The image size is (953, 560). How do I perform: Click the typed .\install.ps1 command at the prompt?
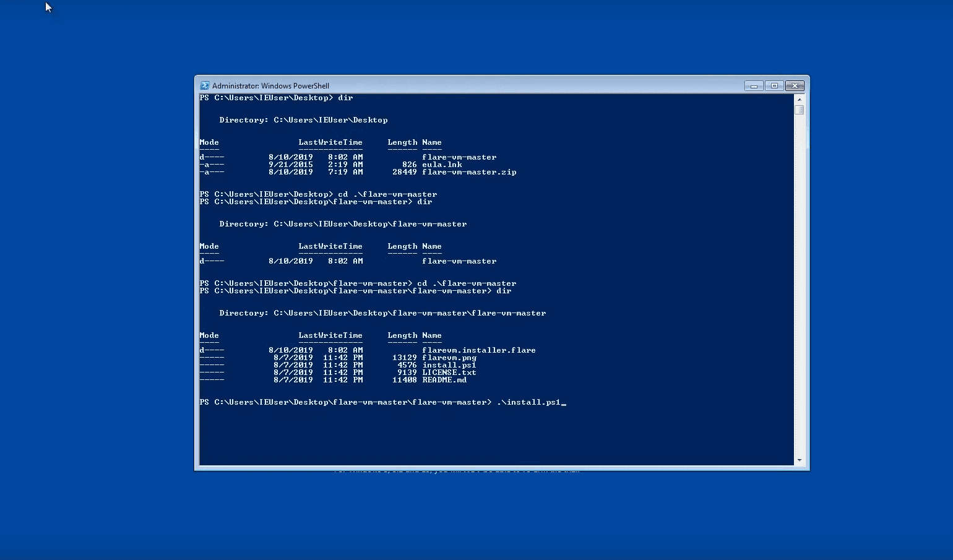(528, 402)
